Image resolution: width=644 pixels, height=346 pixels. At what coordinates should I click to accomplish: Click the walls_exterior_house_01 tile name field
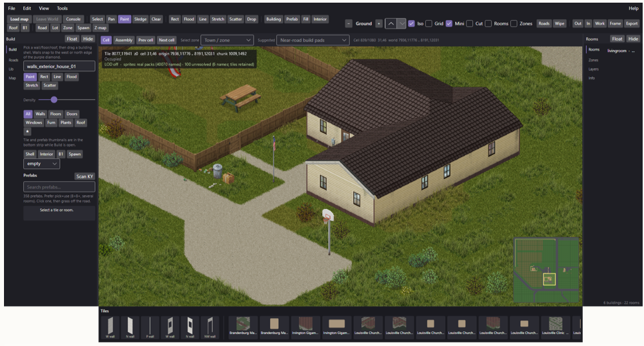(59, 66)
